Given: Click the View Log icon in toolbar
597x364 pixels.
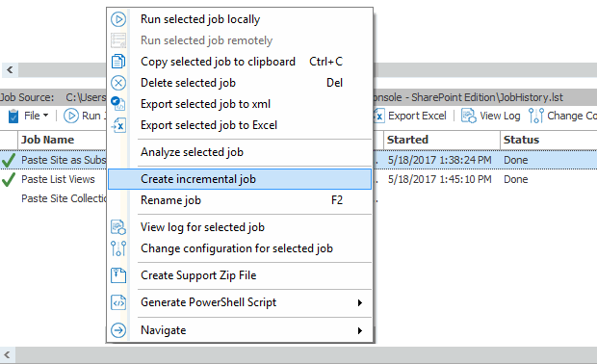Looking at the screenshot, I should pyautogui.click(x=469, y=116).
